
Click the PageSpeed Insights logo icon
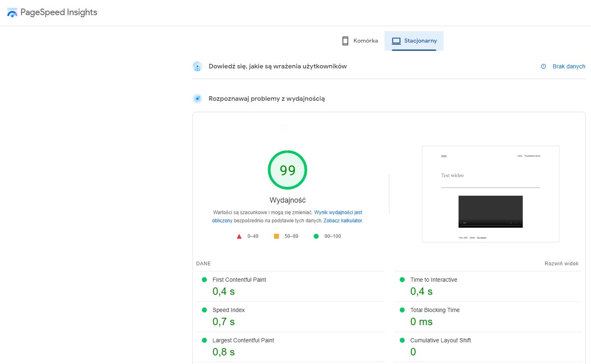(12, 13)
